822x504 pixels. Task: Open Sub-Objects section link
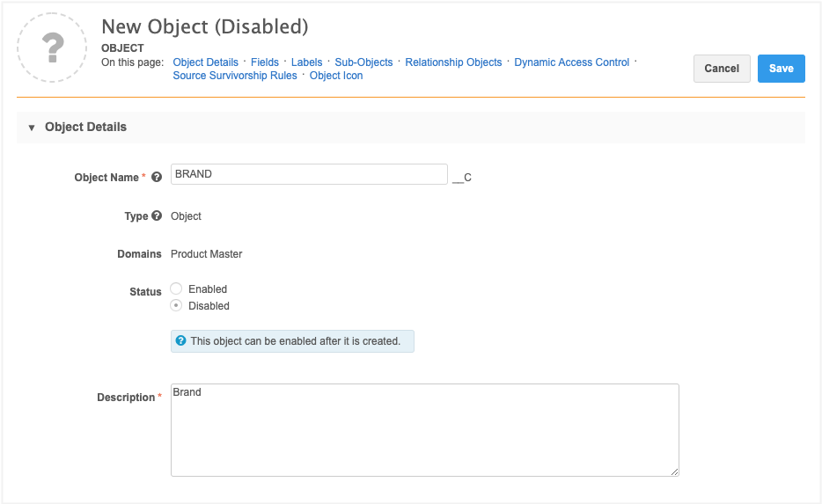point(363,62)
